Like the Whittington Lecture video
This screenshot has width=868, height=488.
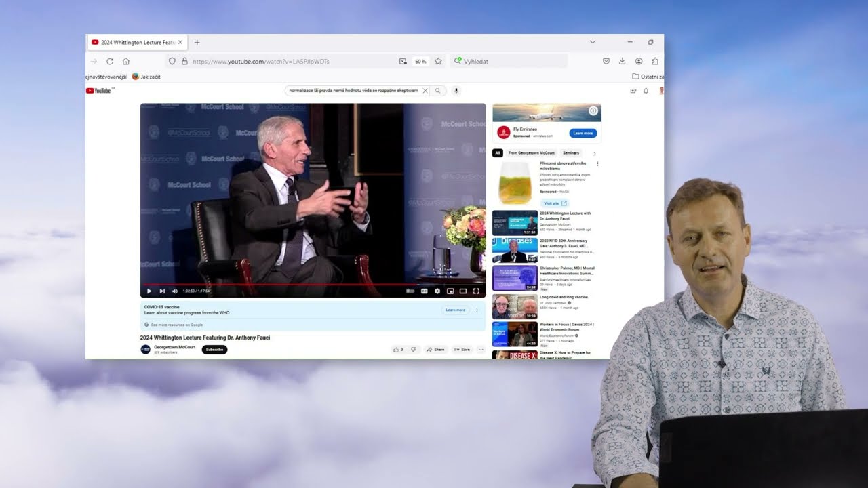click(x=397, y=350)
